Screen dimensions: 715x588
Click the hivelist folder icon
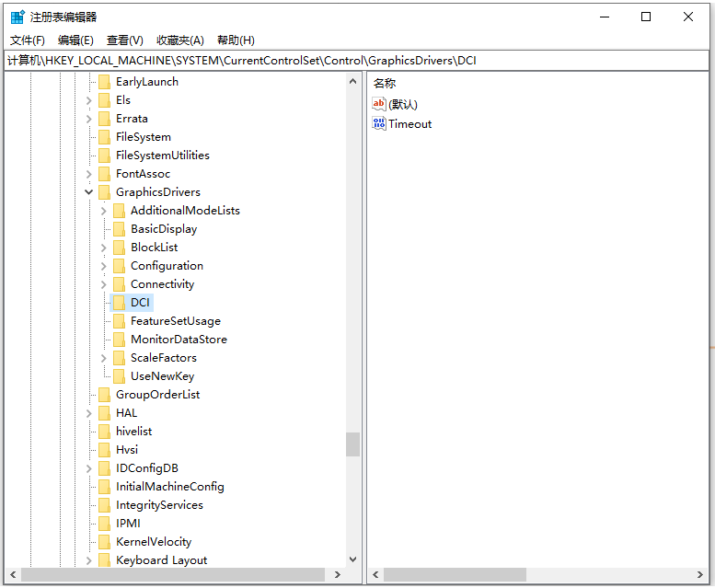point(104,432)
